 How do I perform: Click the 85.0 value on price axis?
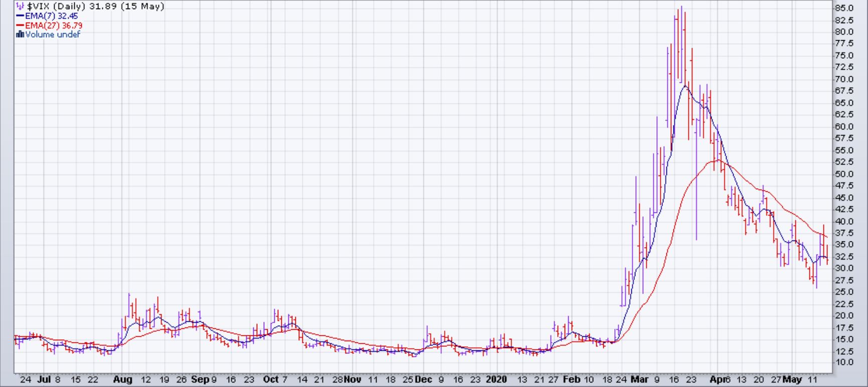(x=844, y=8)
